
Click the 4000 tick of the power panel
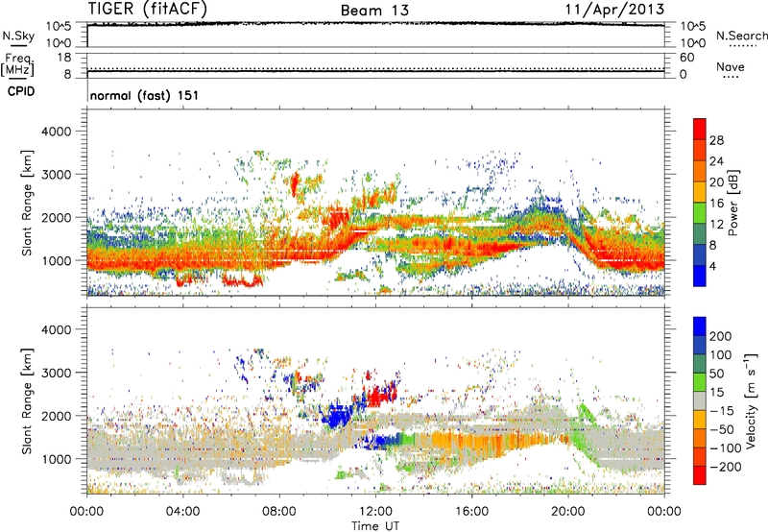pyautogui.click(x=57, y=132)
